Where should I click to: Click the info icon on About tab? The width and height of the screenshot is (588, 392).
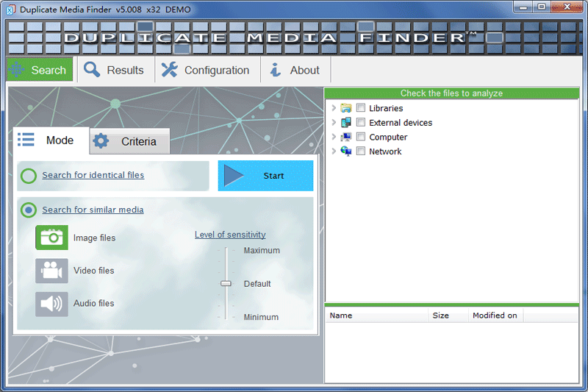(276, 70)
